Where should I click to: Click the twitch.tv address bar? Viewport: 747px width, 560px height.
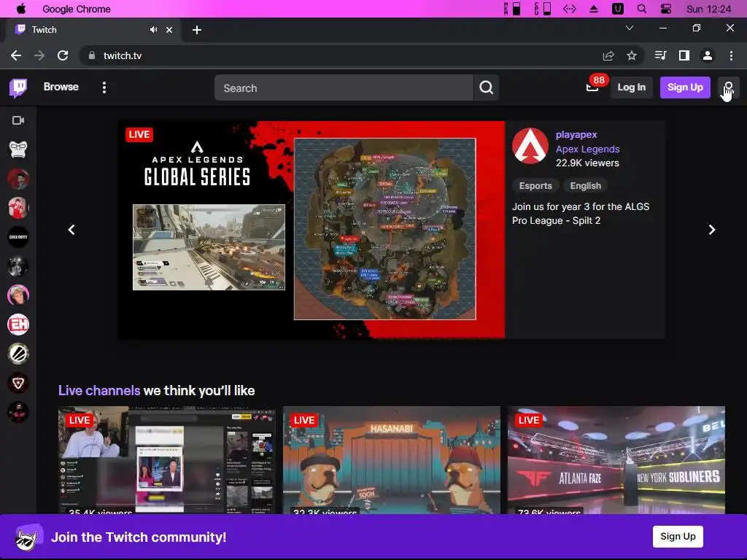343,55
